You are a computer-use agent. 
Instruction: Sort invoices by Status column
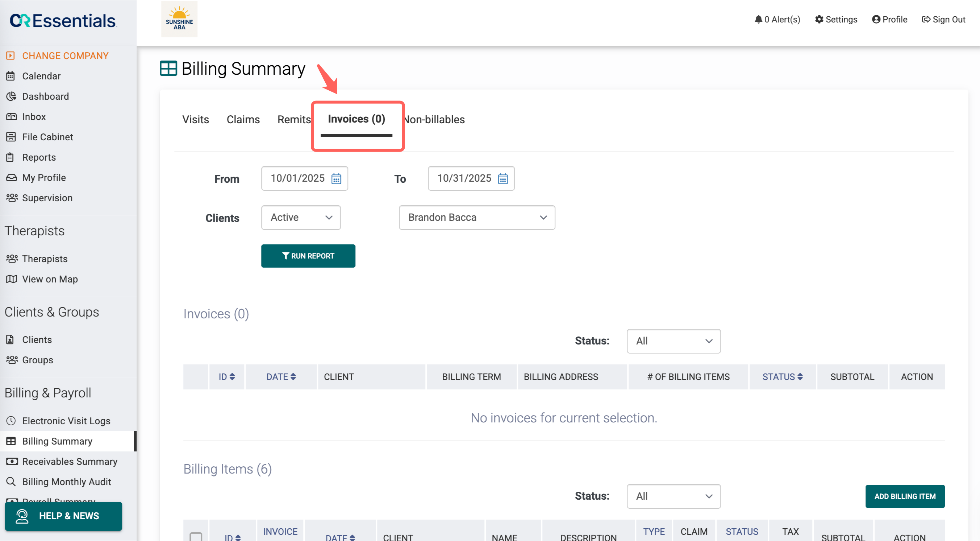click(x=782, y=376)
